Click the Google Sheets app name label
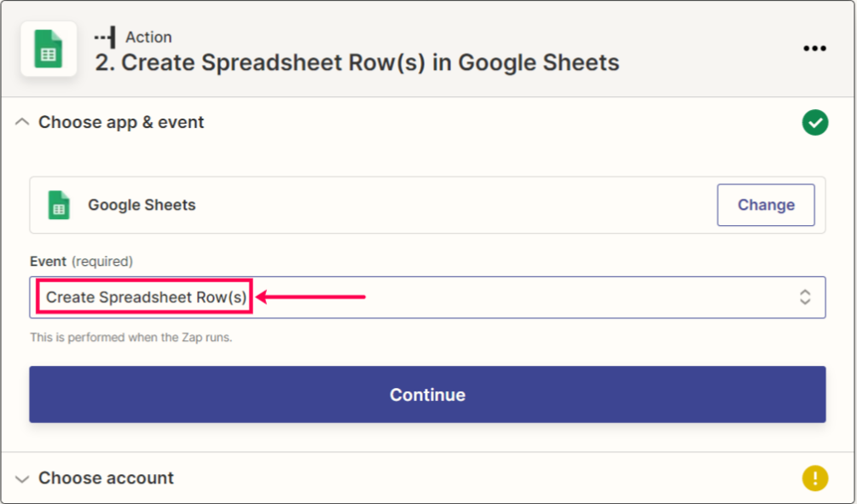The height and width of the screenshot is (504, 857). click(x=142, y=205)
